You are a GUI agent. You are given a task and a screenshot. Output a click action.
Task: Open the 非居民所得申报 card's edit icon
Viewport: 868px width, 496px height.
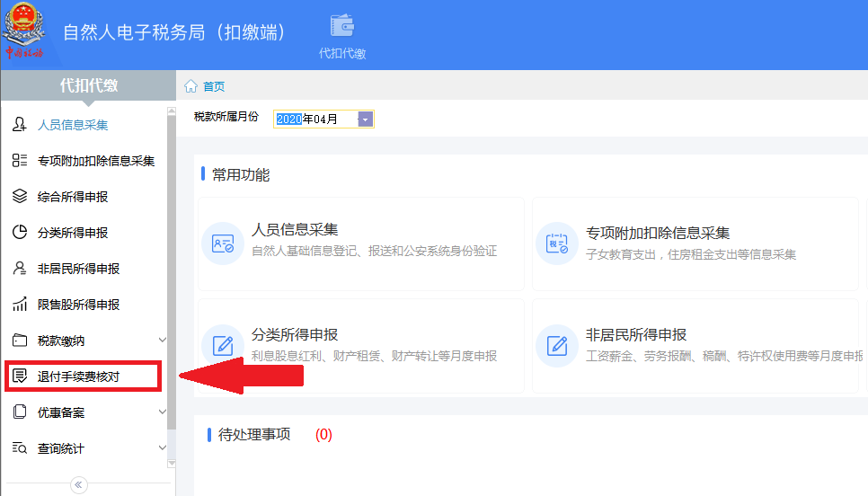tap(557, 345)
